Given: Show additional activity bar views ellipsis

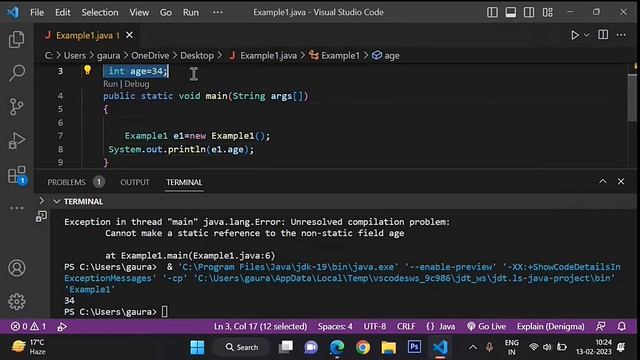Looking at the screenshot, I should point(17,208).
